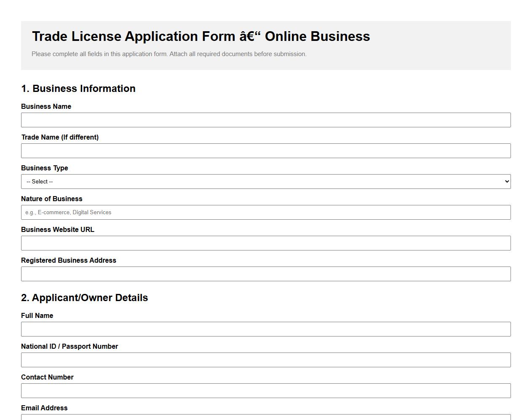Click the Business Name input field

point(266,120)
